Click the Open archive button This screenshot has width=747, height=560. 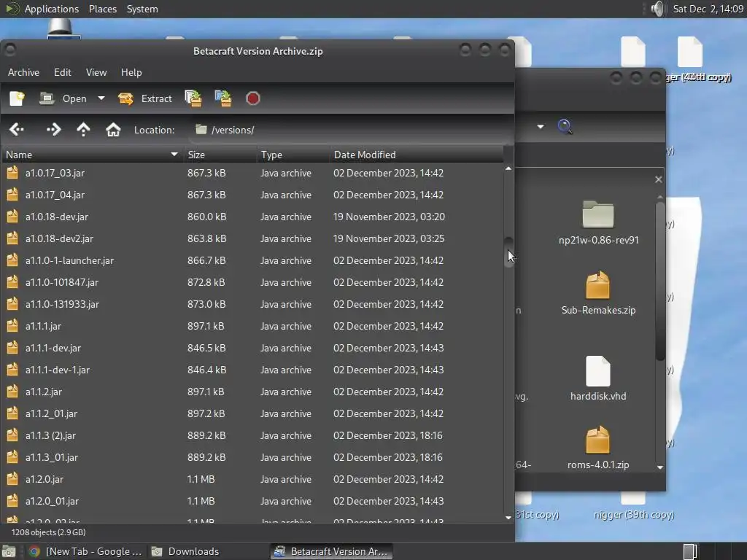click(x=63, y=98)
